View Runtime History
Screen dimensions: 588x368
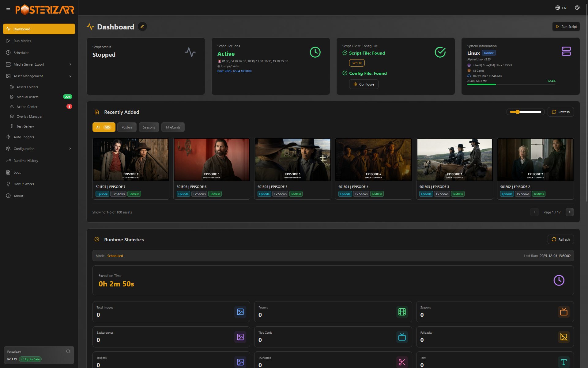coord(25,160)
